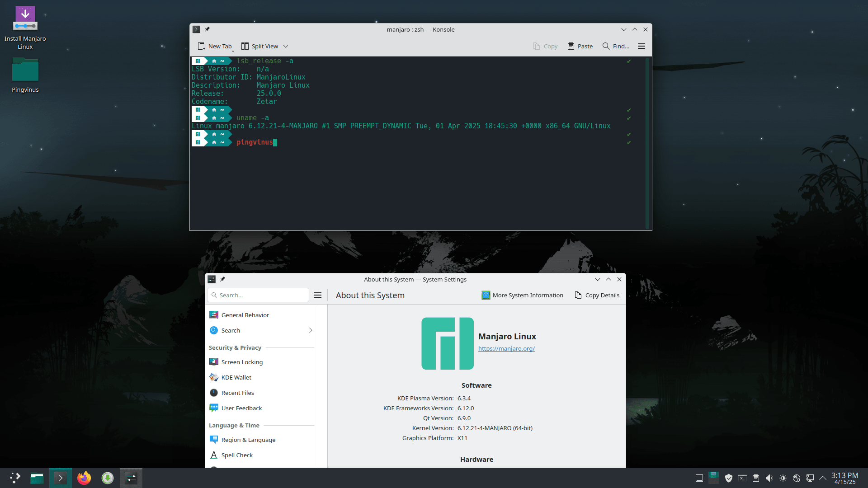Click Kernel Version value 6.12.21-4-MANJARO
Image resolution: width=868 pixels, height=488 pixels.
[495, 428]
